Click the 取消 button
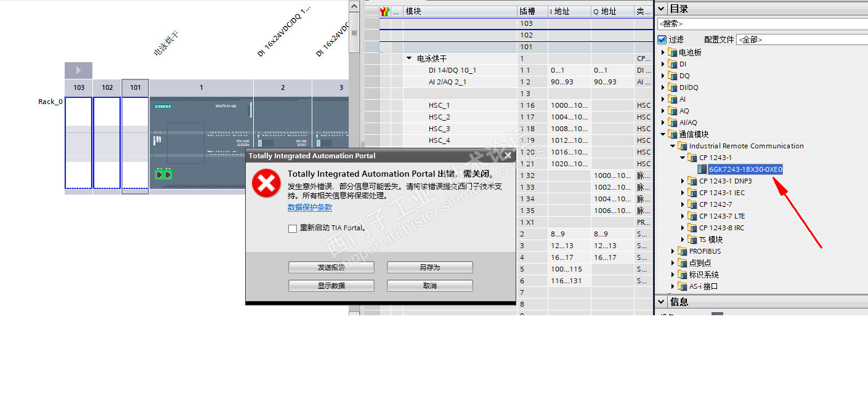This screenshot has height=399, width=868. point(430,286)
